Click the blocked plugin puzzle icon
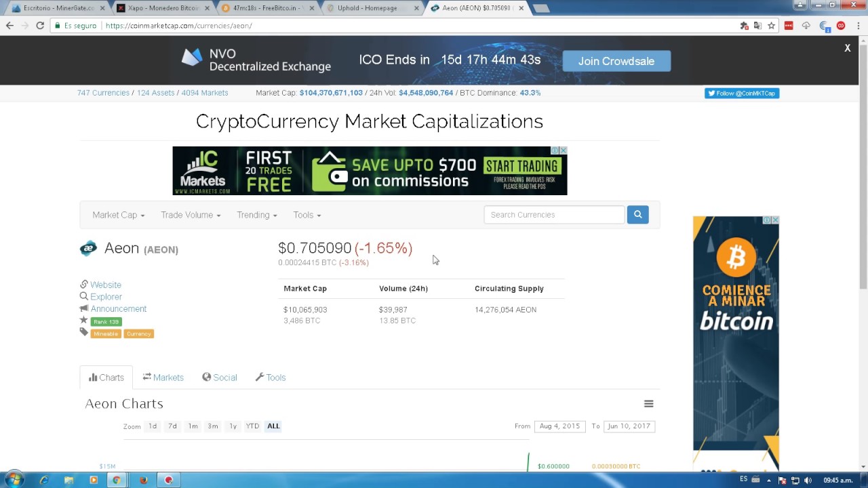The image size is (868, 488). point(744,26)
